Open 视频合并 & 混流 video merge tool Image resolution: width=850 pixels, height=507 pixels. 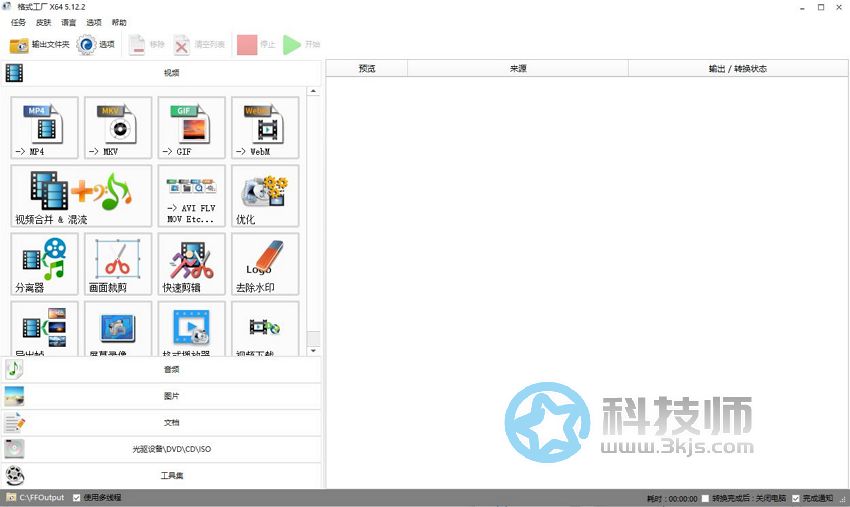click(81, 196)
